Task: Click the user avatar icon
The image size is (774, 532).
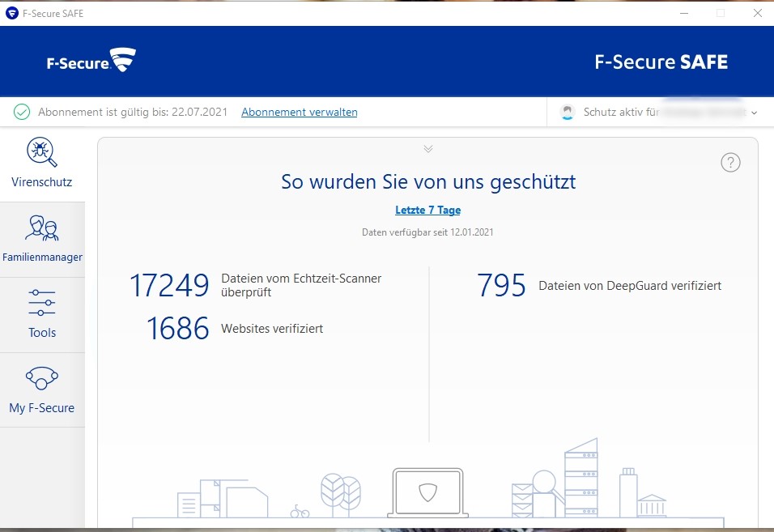Action: click(568, 112)
